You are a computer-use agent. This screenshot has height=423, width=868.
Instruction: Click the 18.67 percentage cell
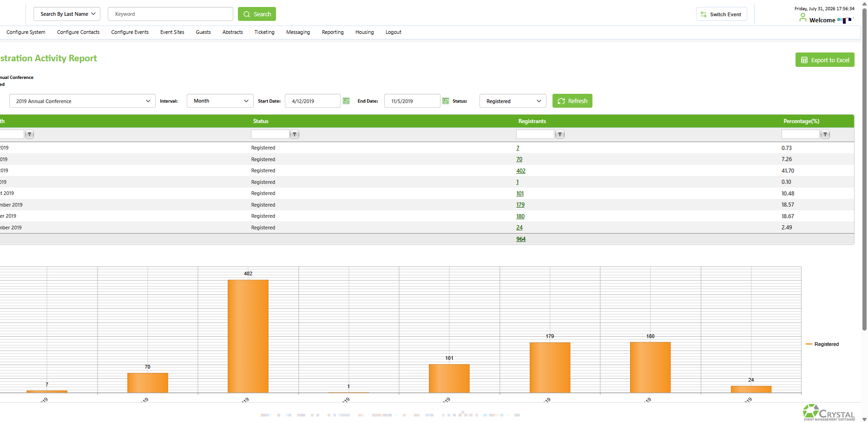pos(788,216)
